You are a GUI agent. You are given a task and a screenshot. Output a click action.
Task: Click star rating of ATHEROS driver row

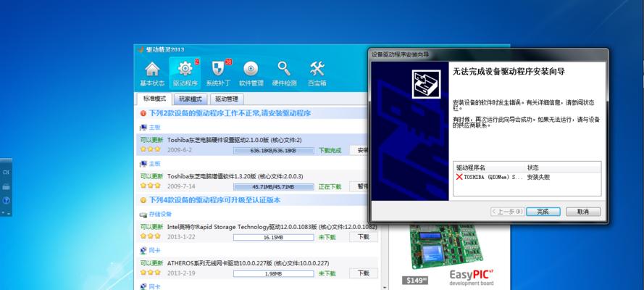151,273
